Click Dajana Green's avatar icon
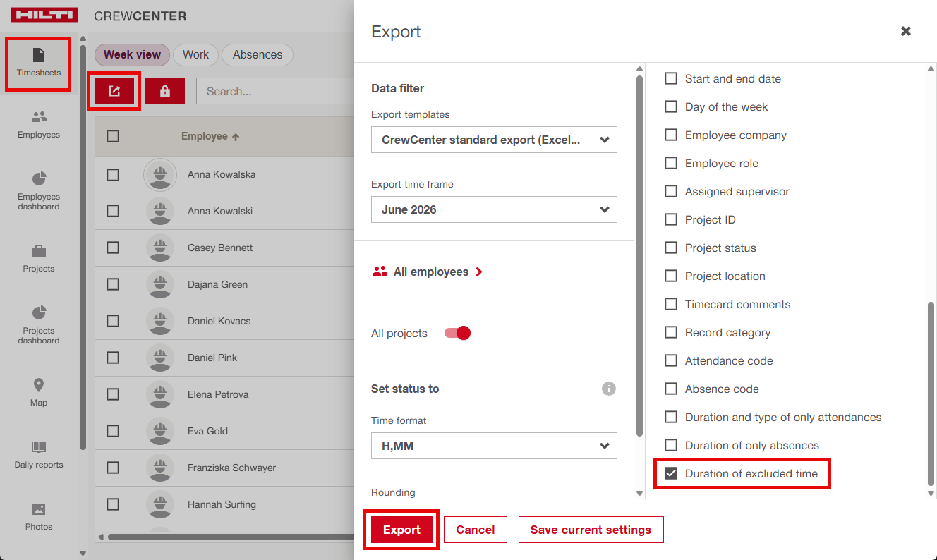 (x=160, y=284)
